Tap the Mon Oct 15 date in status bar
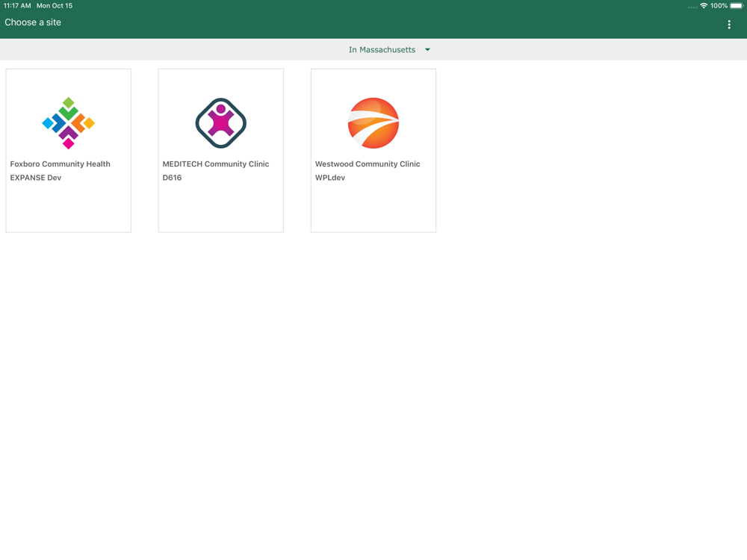Viewport: 747px width, 560px height. click(55, 6)
